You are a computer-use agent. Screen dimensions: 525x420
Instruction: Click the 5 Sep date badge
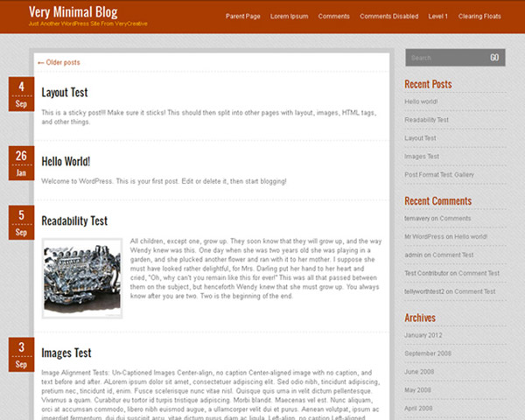tap(21, 223)
